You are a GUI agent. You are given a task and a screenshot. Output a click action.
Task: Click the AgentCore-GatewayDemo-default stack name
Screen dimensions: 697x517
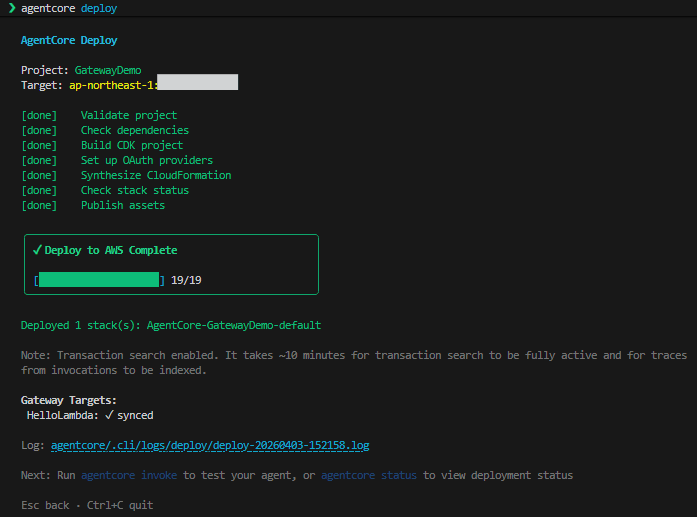coord(233,325)
